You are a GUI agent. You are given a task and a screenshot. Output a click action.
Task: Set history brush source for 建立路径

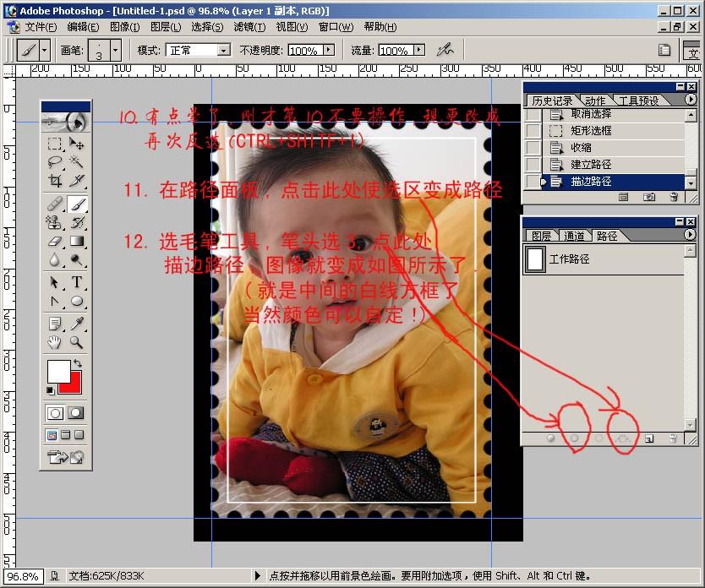(x=533, y=165)
